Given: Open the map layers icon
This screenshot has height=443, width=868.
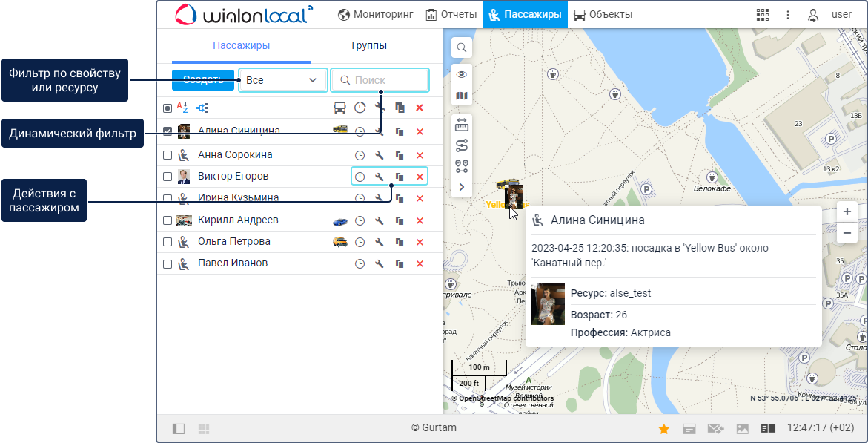Looking at the screenshot, I should tap(462, 96).
